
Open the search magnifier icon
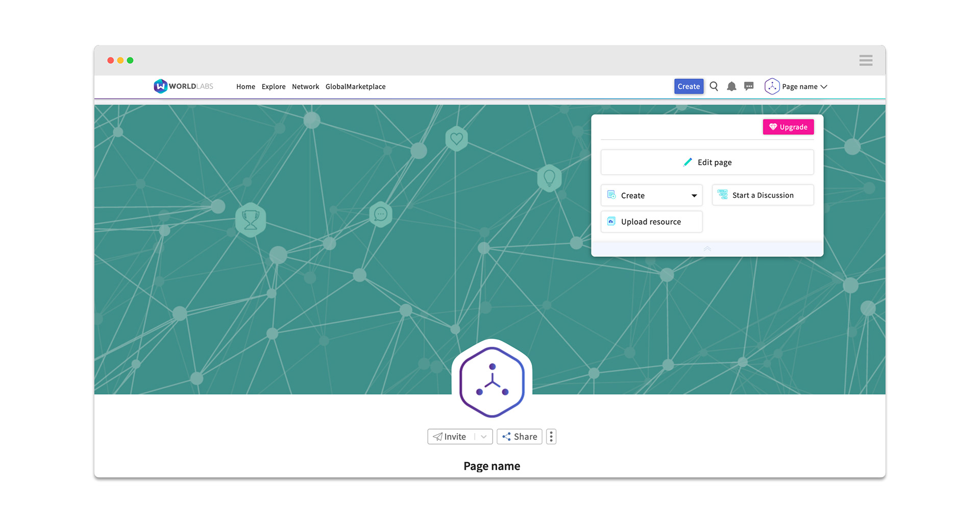pos(714,86)
